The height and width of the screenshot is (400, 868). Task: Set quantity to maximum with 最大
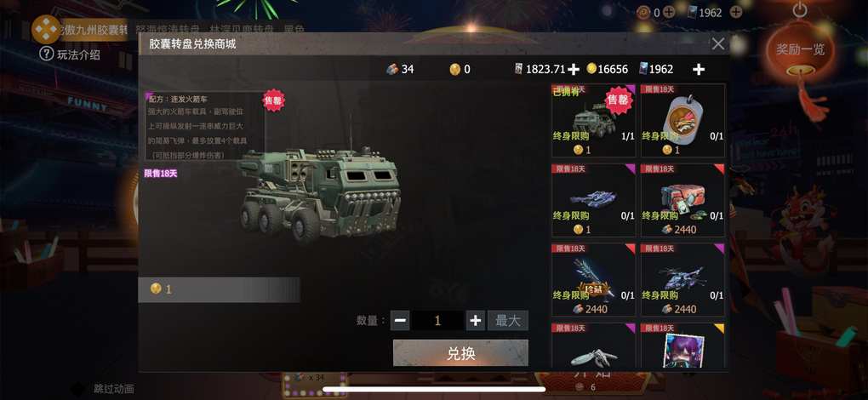point(508,320)
